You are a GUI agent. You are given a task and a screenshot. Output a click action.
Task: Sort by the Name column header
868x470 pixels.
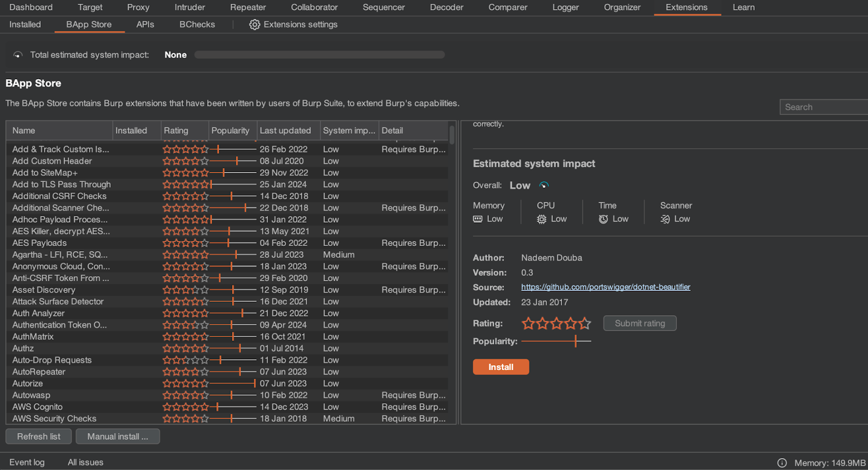59,131
